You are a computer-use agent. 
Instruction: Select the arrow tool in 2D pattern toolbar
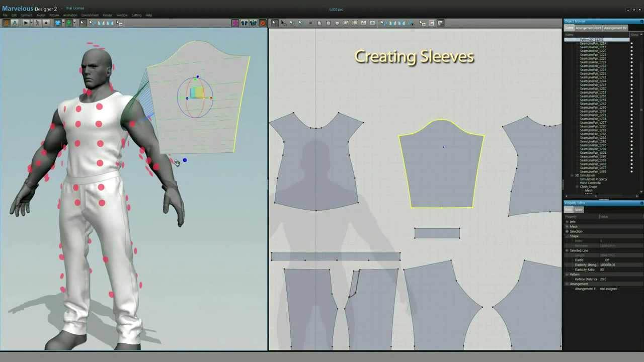pos(274,23)
